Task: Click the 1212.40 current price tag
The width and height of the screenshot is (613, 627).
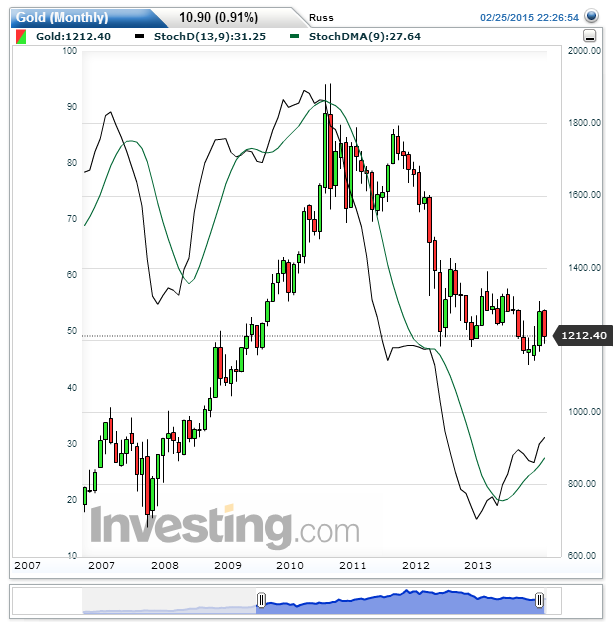Action: click(x=583, y=335)
